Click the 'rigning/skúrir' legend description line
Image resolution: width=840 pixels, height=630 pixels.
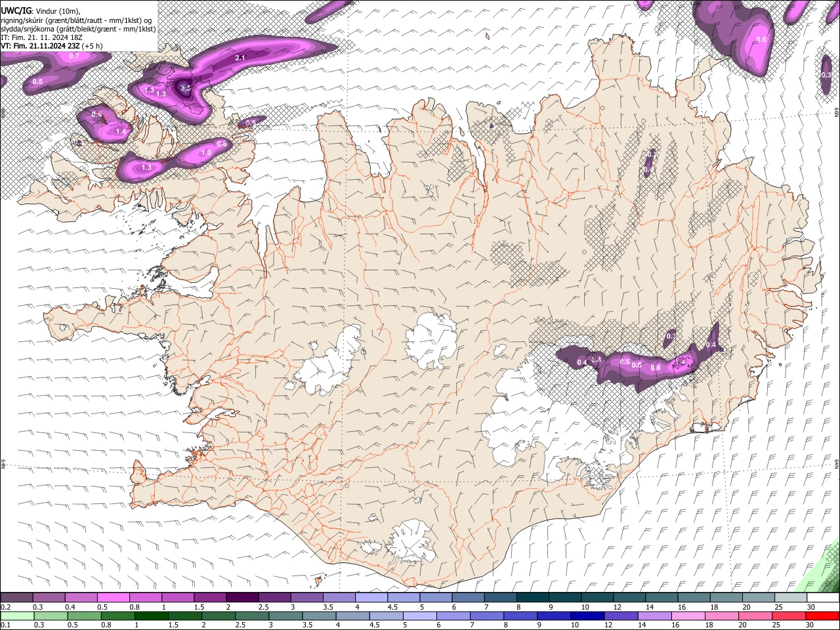[76, 20]
